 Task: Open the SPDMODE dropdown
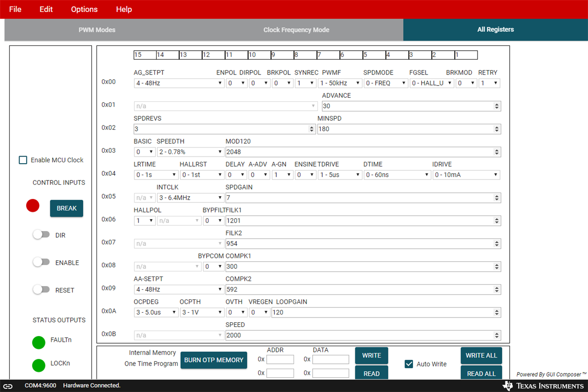pos(386,83)
